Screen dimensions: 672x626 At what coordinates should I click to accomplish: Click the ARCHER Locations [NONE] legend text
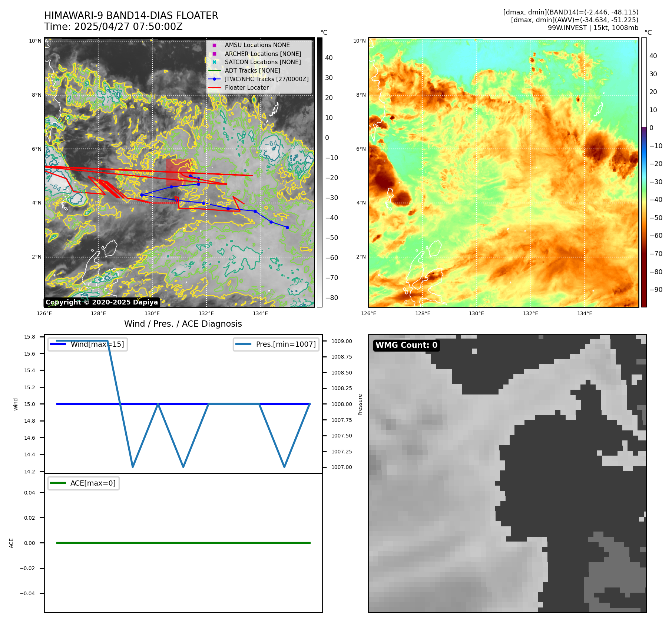coord(263,54)
